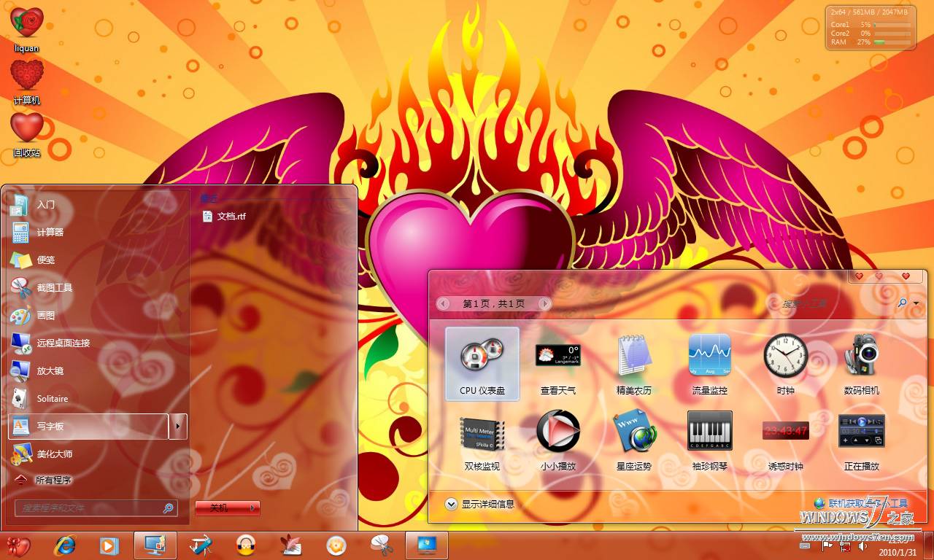
Task: Open Internet Explorer from the taskbar
Action: [x=64, y=545]
